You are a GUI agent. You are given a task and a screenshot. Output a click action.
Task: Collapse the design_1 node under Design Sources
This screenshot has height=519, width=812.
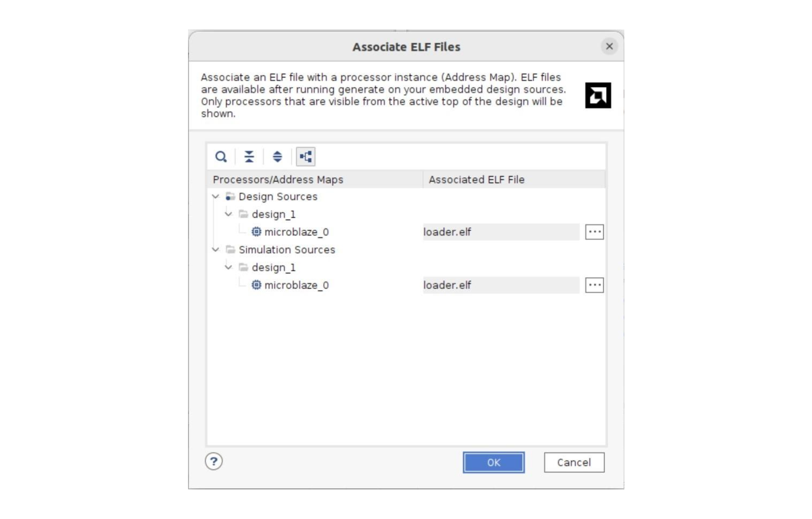230,213
